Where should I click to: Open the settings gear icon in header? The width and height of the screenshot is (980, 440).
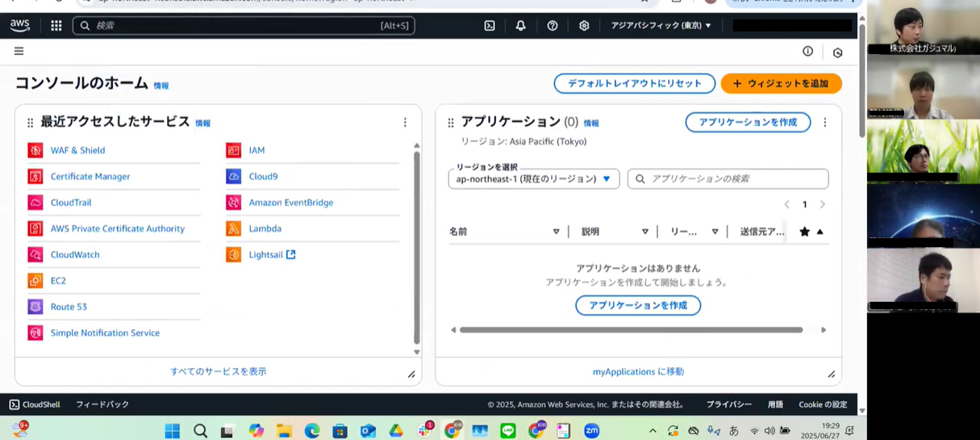point(584,26)
